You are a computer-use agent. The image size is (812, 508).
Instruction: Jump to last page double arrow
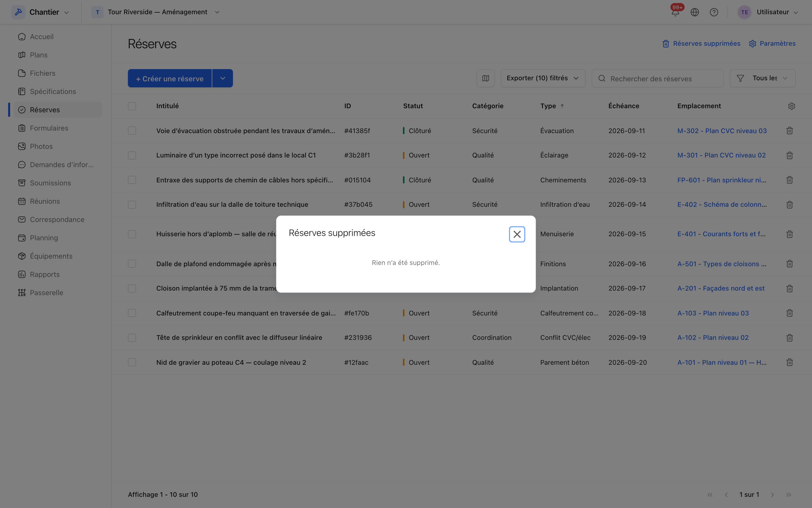coord(788,495)
